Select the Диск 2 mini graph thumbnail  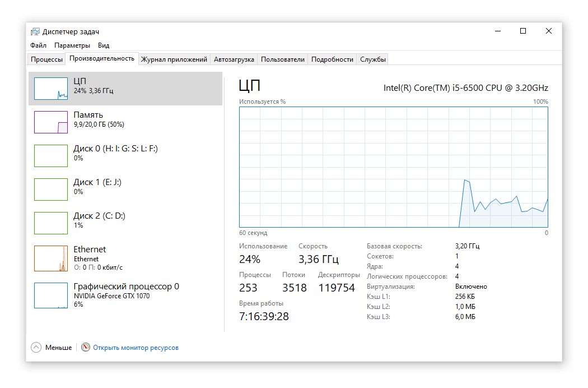pyautogui.click(x=51, y=223)
